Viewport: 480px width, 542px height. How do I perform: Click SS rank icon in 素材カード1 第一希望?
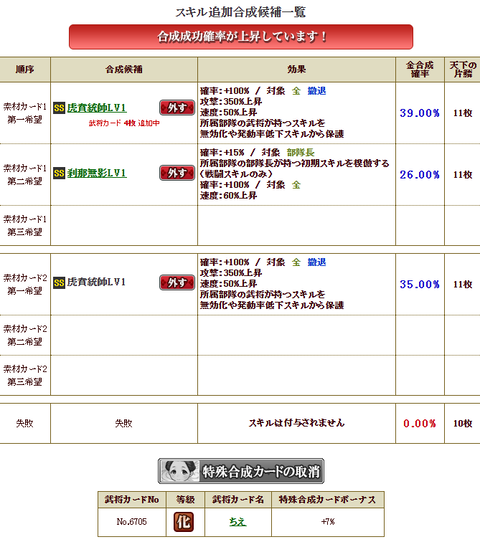point(59,108)
